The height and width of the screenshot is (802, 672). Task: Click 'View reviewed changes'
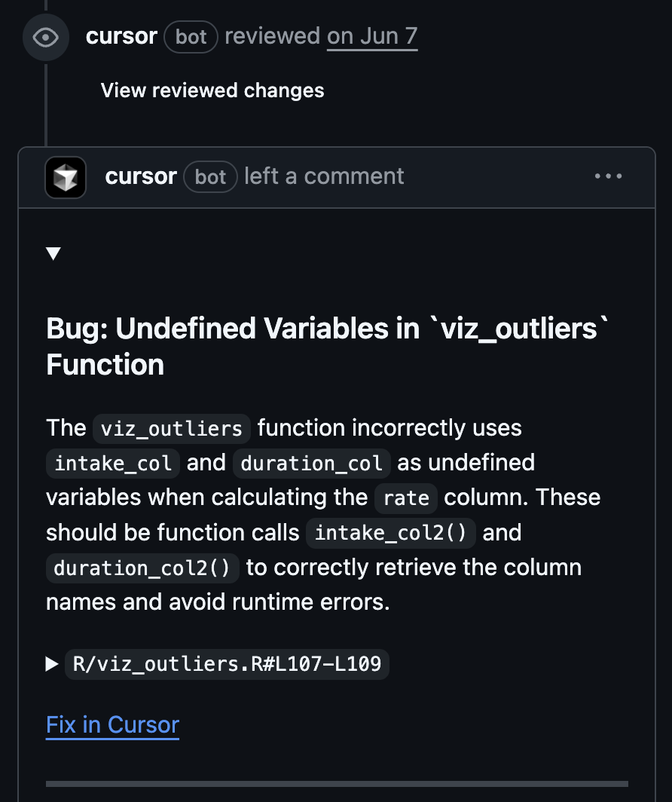coord(212,90)
